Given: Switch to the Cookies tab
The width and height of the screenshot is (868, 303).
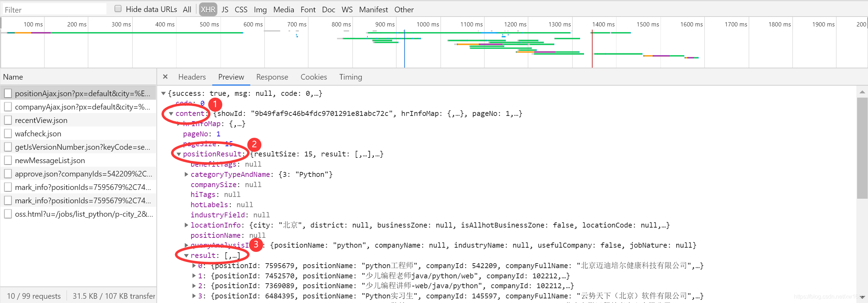Looking at the screenshot, I should pos(314,77).
